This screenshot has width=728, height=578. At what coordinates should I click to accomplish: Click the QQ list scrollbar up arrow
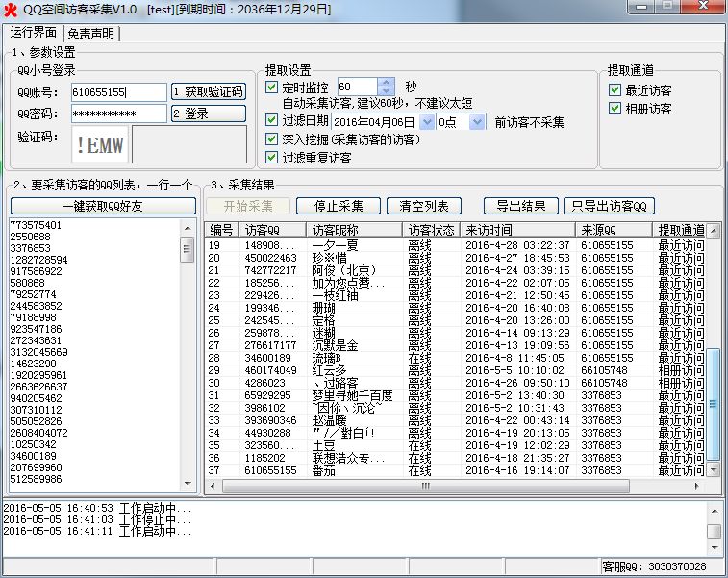point(188,228)
